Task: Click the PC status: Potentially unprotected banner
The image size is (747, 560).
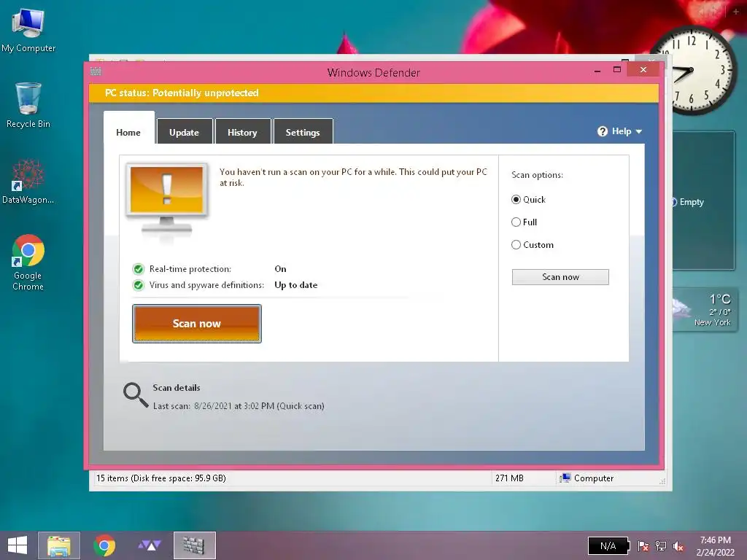Action: click(x=373, y=93)
